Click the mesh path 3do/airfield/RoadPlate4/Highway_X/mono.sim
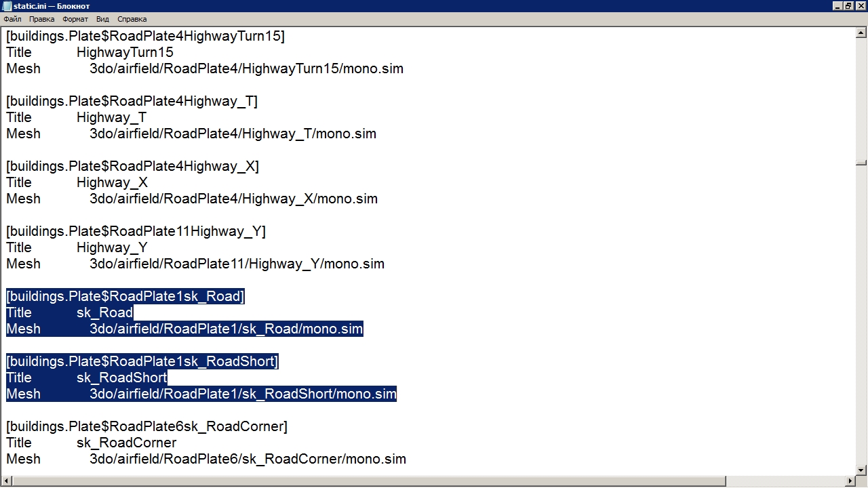 point(233,199)
